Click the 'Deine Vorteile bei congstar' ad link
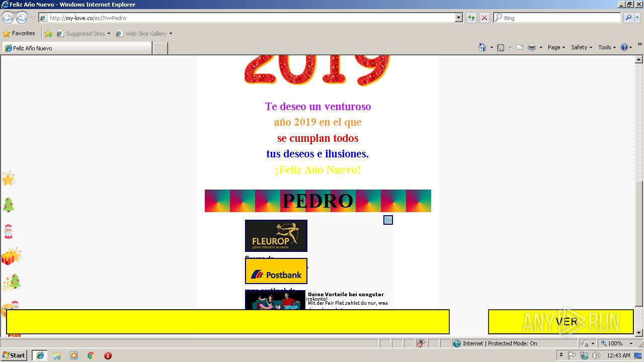 [x=346, y=294]
